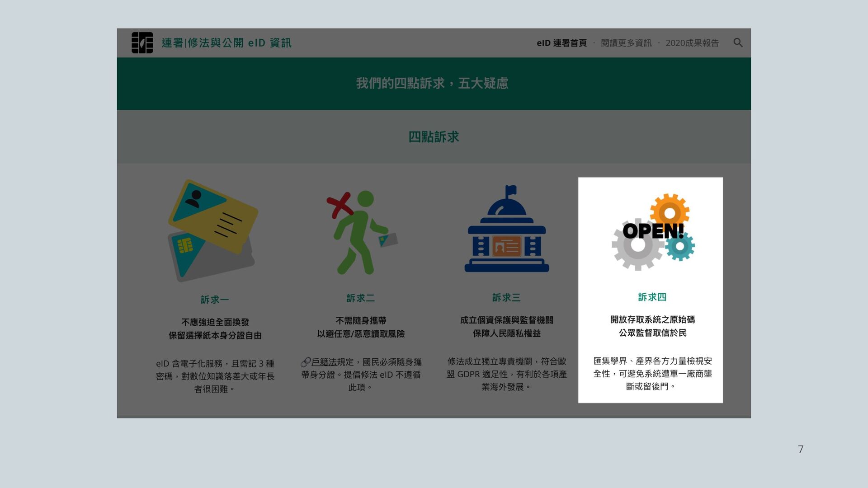
Task: Open the 2020成果報告 menu item
Action: (x=692, y=43)
